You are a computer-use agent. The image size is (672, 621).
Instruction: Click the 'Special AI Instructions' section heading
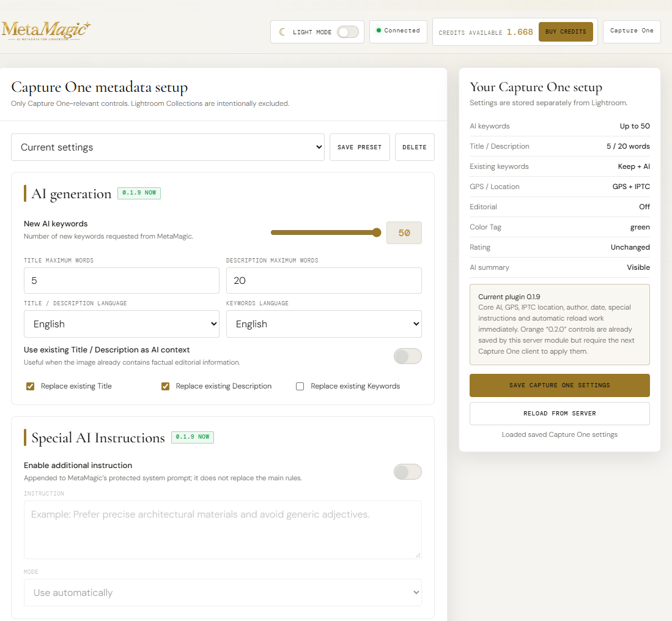[x=98, y=438]
